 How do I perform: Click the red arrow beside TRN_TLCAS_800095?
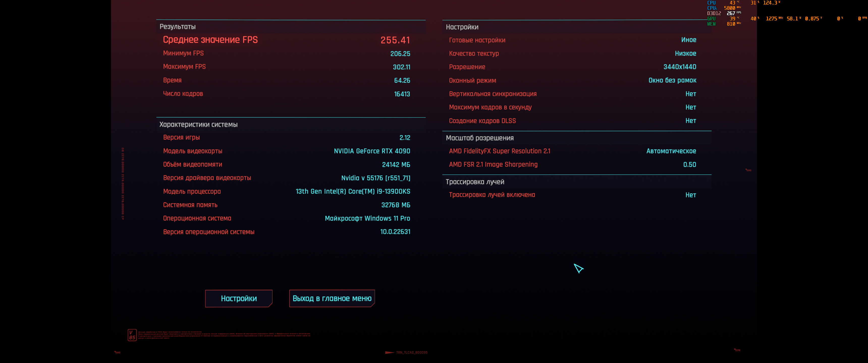pyautogui.click(x=389, y=353)
